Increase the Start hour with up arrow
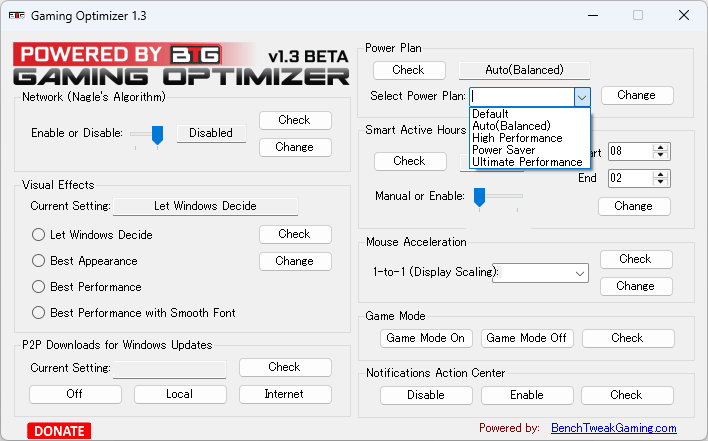Viewport: 708px width, 441px height. (x=661, y=148)
